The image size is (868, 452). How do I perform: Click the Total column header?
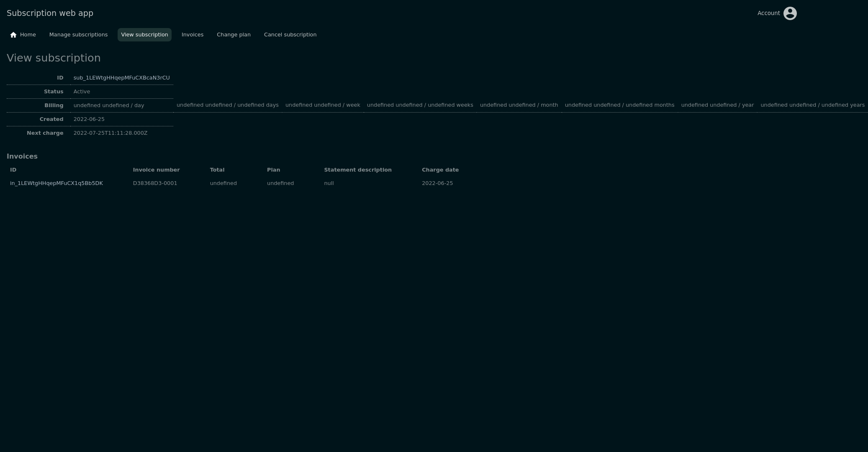[x=217, y=170]
